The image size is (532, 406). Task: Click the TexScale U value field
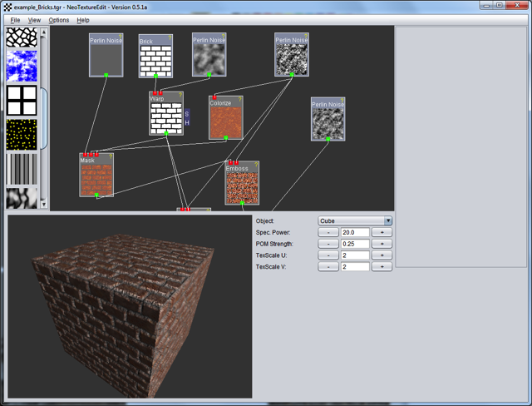tap(355, 255)
